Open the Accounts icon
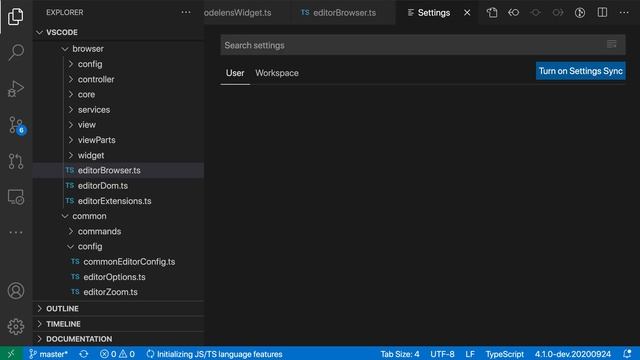This screenshot has width=640, height=360. pos(16,291)
